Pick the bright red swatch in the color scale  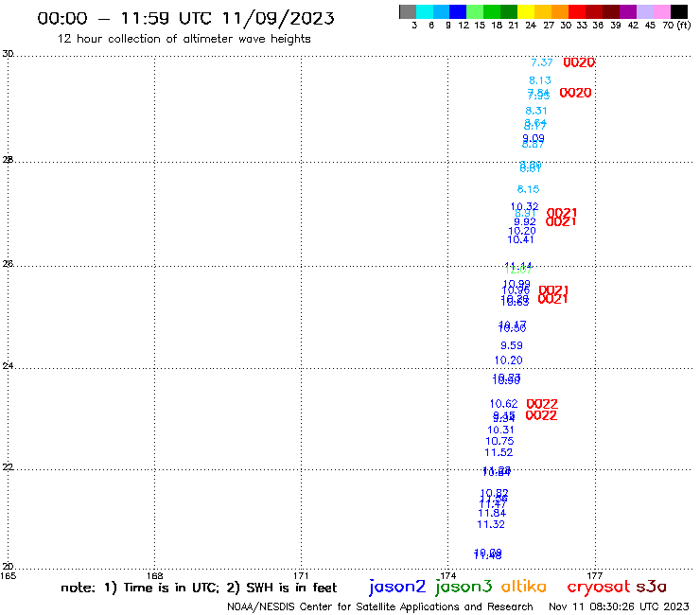coord(576,11)
